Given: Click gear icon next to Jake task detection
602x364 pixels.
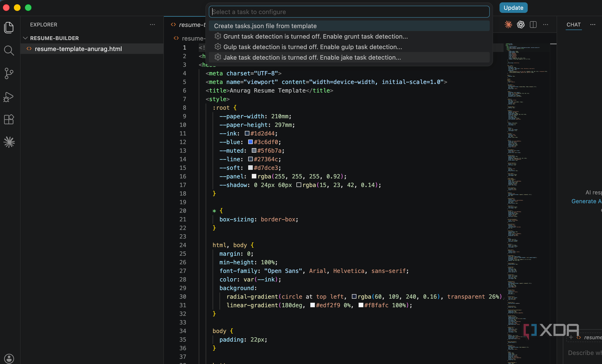Looking at the screenshot, I should point(218,57).
